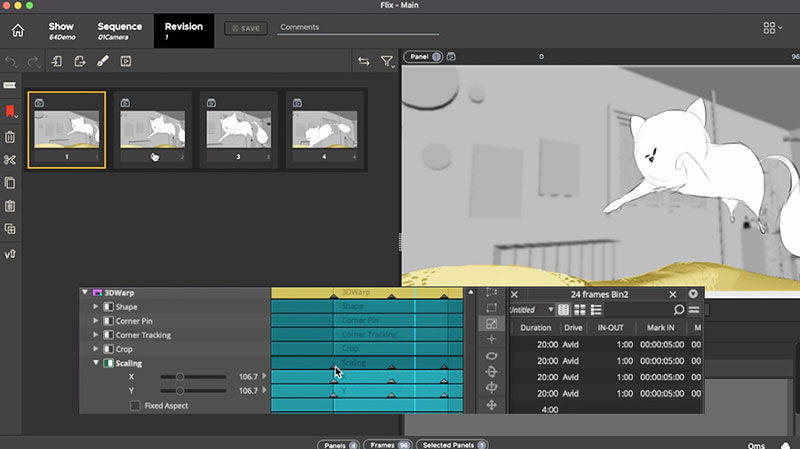The width and height of the screenshot is (800, 449).
Task: Expand the Corner Tracking parameter group
Action: click(95, 335)
